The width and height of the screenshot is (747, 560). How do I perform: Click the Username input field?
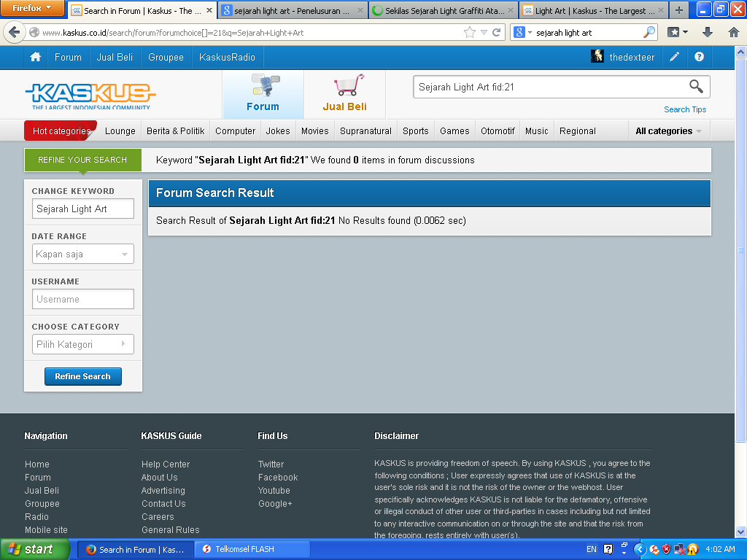pyautogui.click(x=83, y=299)
